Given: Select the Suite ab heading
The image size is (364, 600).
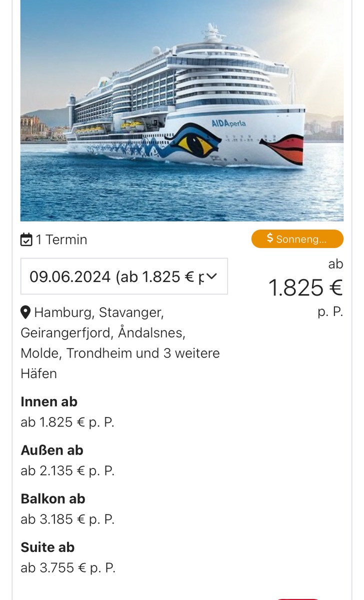Looking at the screenshot, I should [47, 547].
